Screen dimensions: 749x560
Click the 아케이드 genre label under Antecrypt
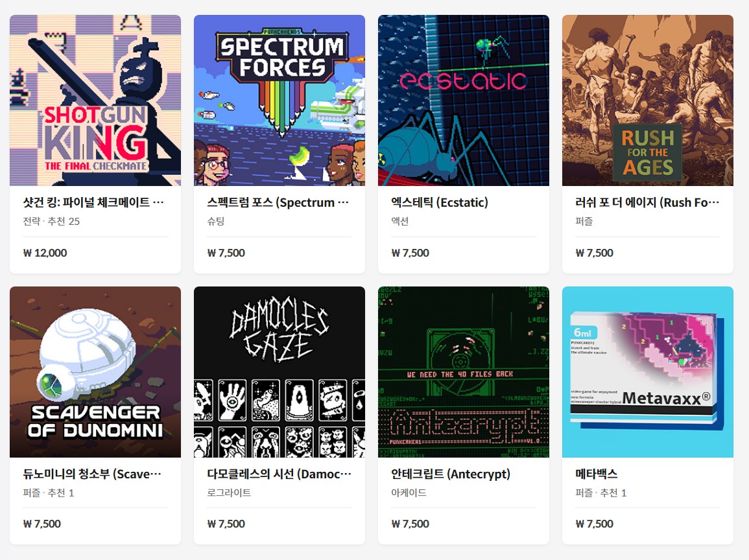click(409, 493)
